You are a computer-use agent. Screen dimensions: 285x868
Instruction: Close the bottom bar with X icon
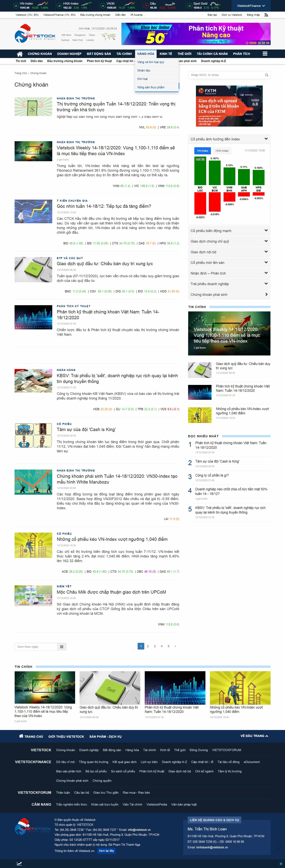[x=281, y=864]
